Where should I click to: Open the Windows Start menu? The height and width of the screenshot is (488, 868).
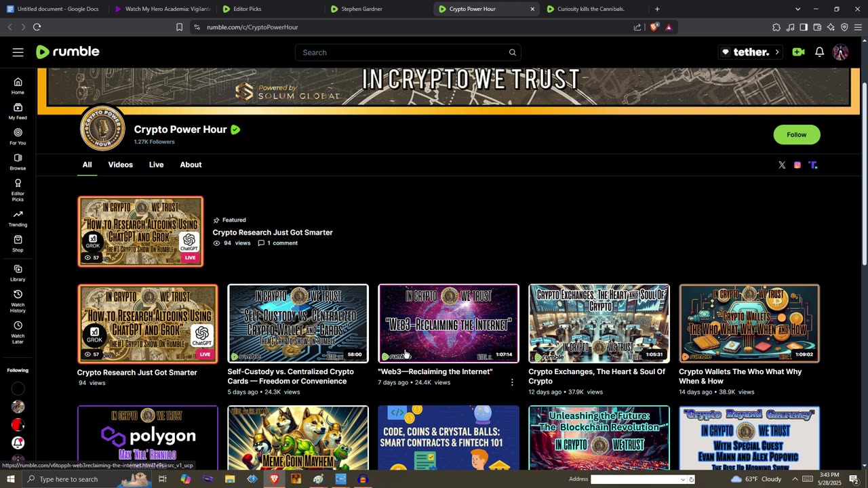click(10, 479)
